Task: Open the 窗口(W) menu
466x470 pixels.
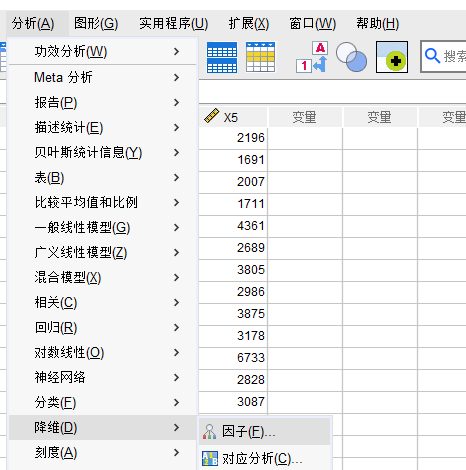Action: (313, 24)
